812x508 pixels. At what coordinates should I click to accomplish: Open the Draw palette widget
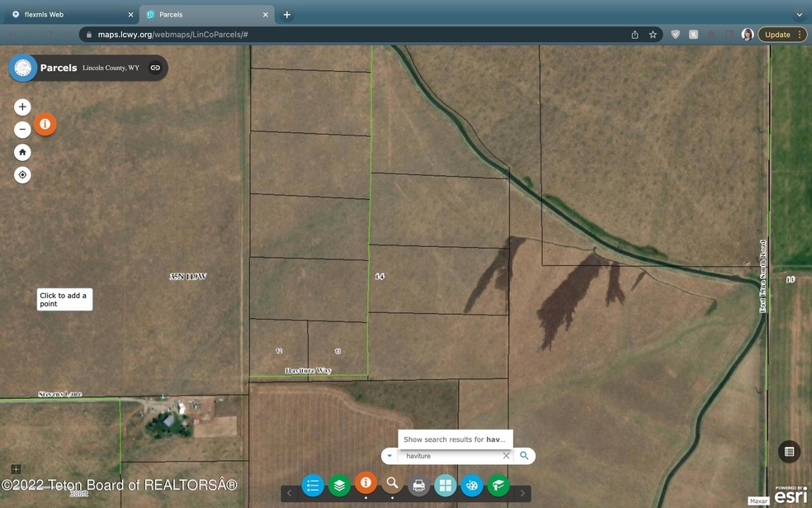click(471, 486)
